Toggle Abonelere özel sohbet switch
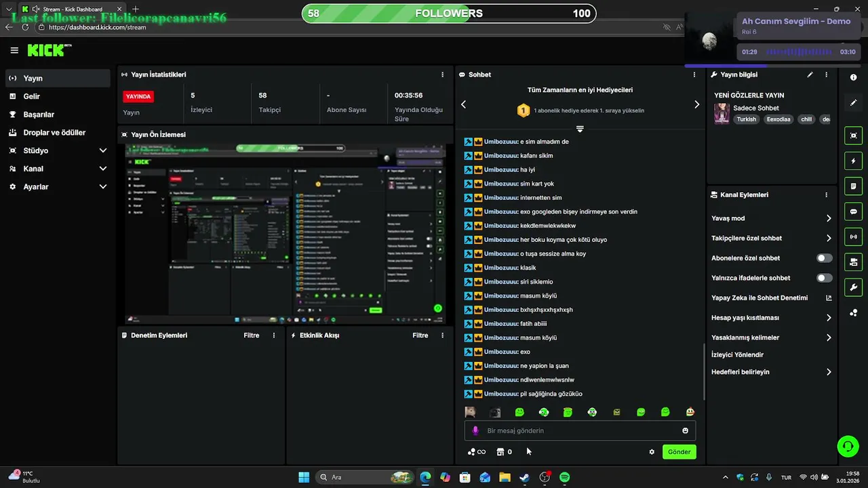Screen dimensions: 868x488 click(x=825, y=258)
